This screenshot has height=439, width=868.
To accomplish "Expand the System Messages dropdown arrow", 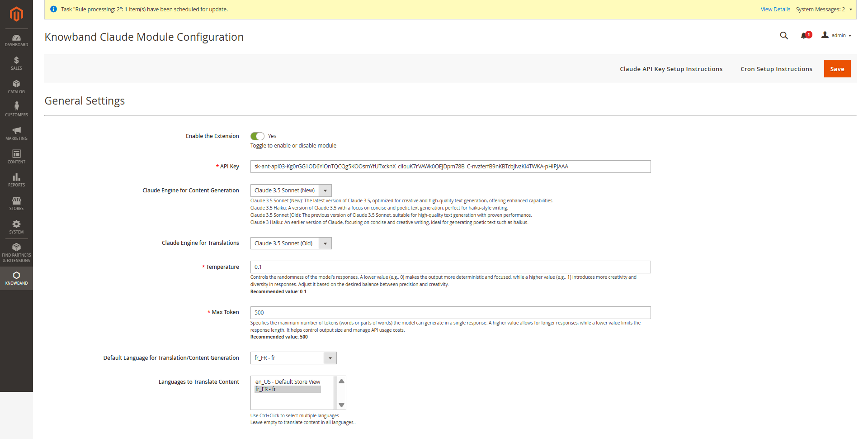I will pos(851,10).
